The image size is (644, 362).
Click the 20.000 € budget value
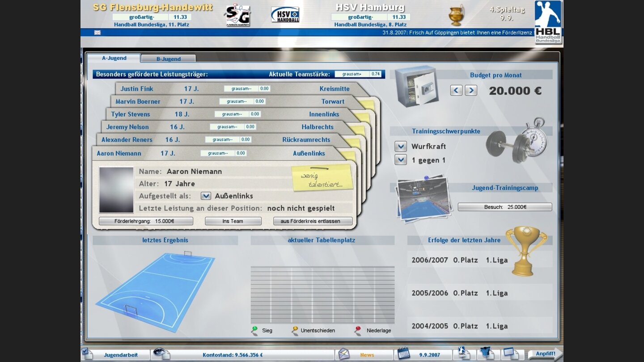(515, 91)
